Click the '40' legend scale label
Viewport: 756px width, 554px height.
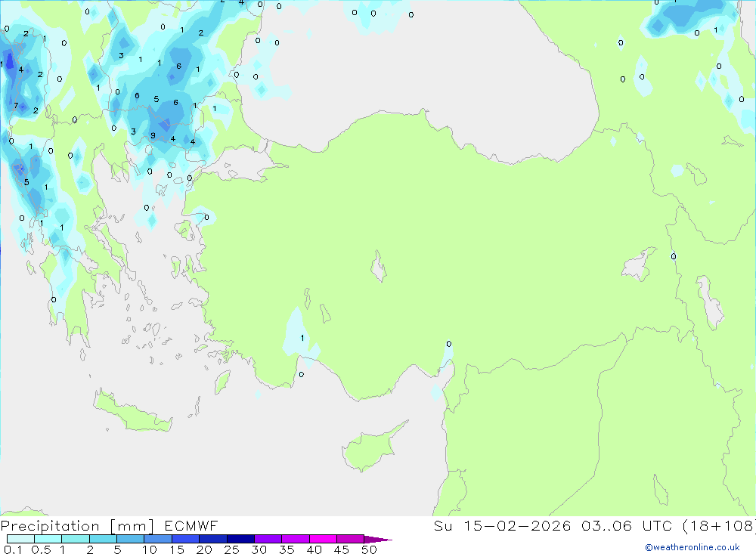click(x=314, y=549)
